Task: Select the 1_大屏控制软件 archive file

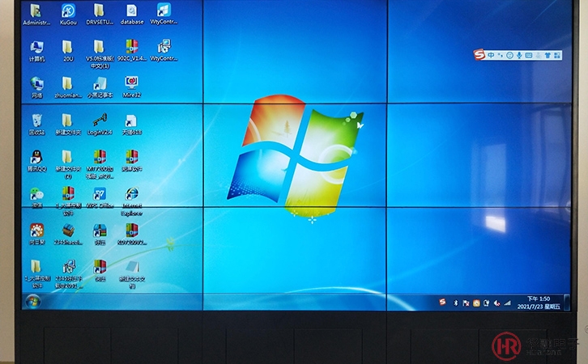Action: coord(68,201)
